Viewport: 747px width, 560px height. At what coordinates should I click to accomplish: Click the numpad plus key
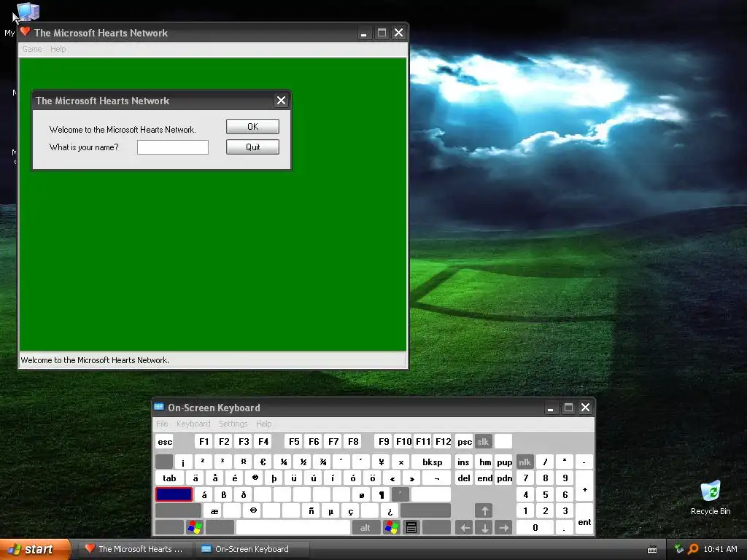(584, 486)
